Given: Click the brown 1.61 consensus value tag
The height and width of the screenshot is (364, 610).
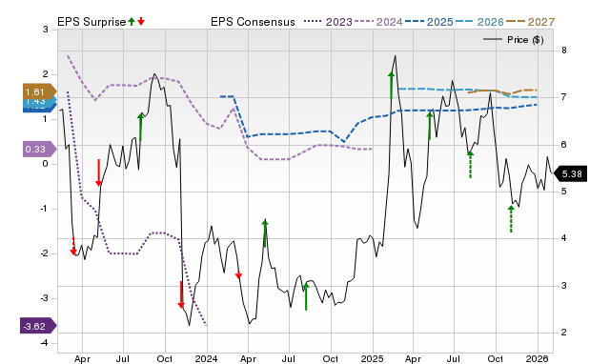Looking at the screenshot, I should point(39,92).
